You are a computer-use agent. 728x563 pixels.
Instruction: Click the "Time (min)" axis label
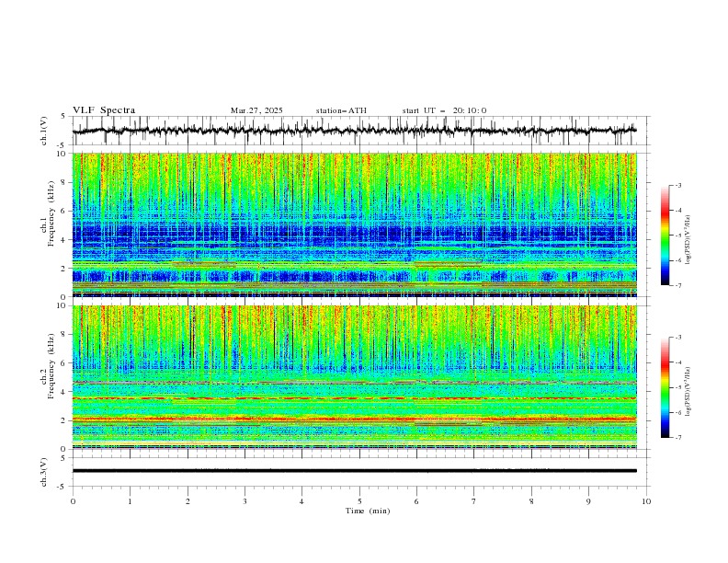(368, 511)
